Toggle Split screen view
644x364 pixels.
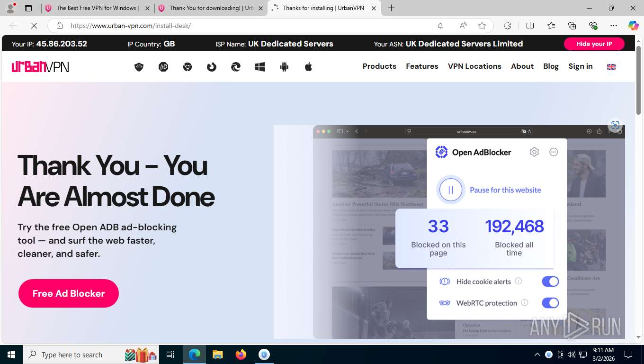pyautogui.click(x=530, y=26)
